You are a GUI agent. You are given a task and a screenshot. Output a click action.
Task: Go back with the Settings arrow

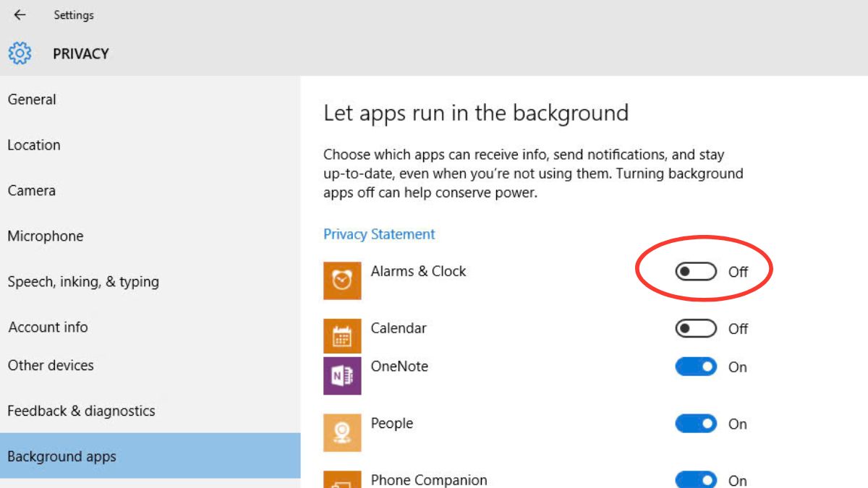click(x=20, y=14)
